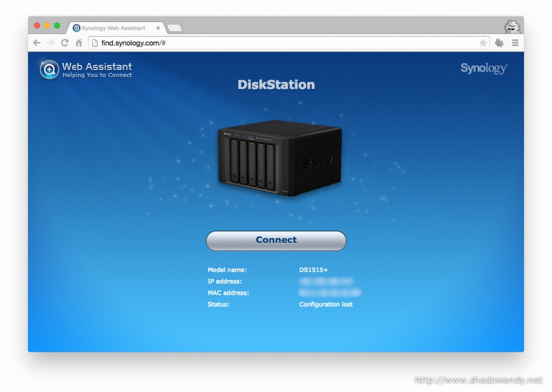Click the DiskStation heading text
Image resolution: width=552 pixels, height=392 pixels.
click(276, 85)
